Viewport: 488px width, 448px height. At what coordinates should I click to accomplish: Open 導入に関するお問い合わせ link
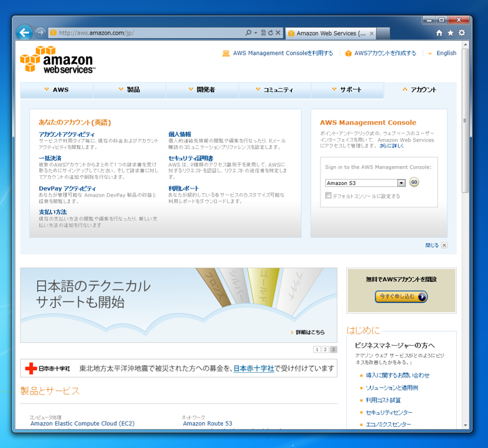[x=397, y=375]
